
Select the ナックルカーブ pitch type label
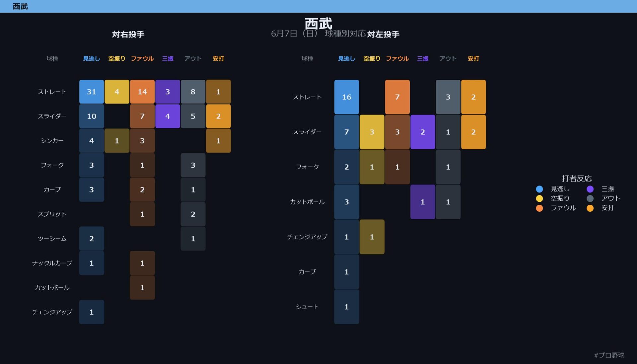coord(52,263)
